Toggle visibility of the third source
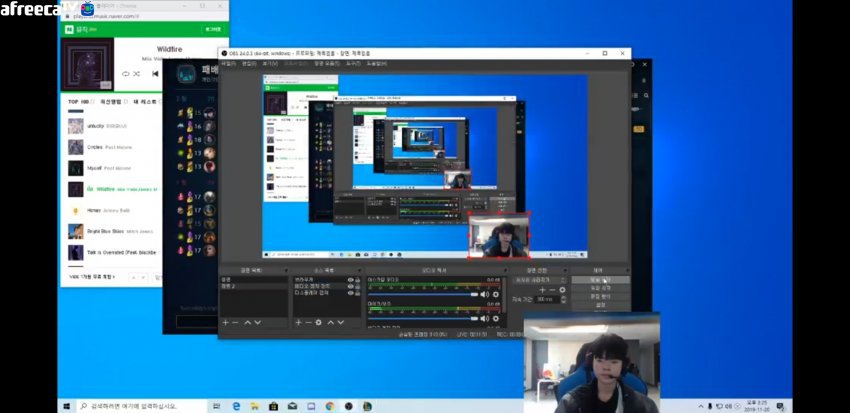The image size is (850, 413). tap(350, 294)
